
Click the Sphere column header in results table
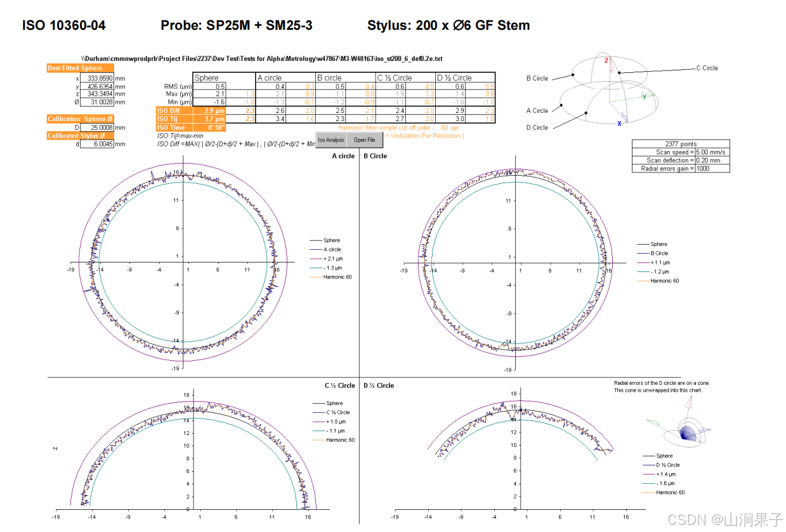click(x=224, y=77)
